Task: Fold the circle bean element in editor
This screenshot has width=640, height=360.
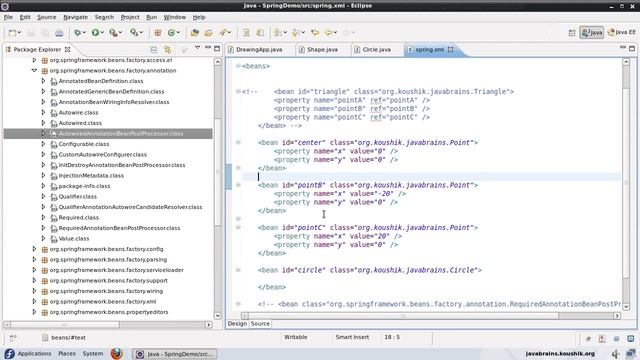Action: point(238,270)
